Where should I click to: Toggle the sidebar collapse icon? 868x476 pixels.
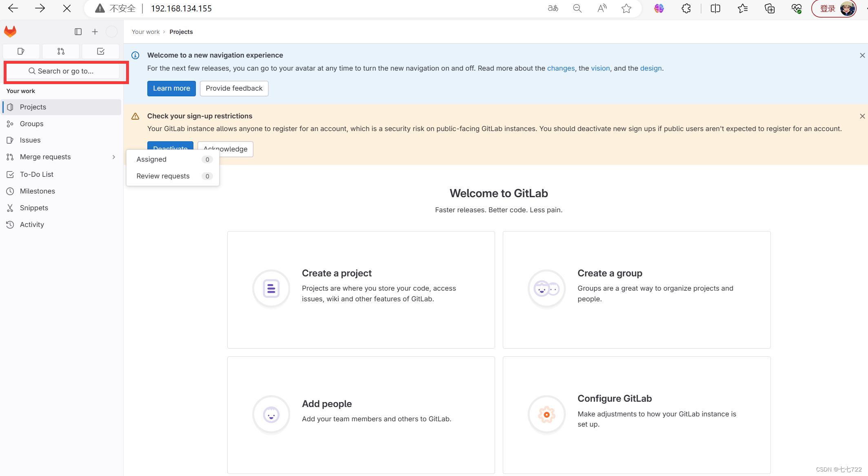[x=78, y=31]
